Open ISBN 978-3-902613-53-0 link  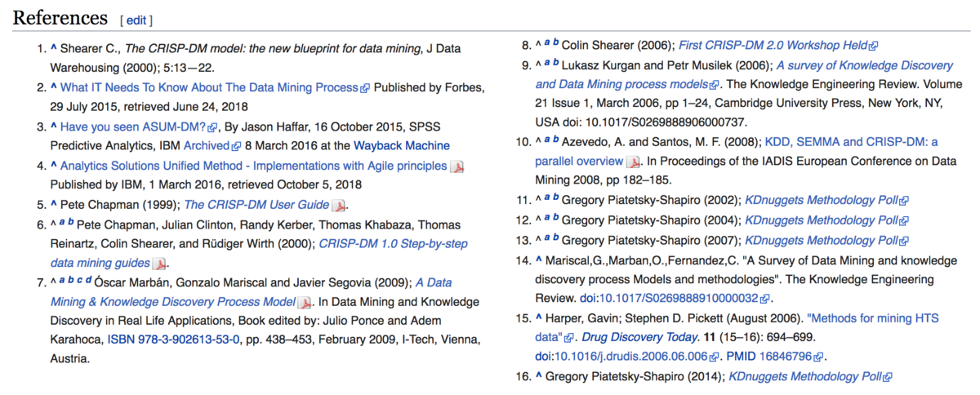173,339
